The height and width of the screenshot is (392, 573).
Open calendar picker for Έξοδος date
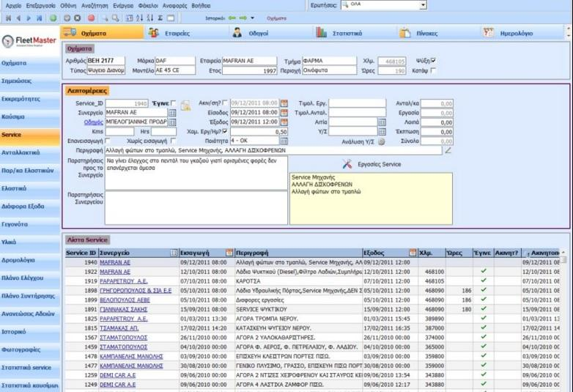pyautogui.click(x=284, y=122)
